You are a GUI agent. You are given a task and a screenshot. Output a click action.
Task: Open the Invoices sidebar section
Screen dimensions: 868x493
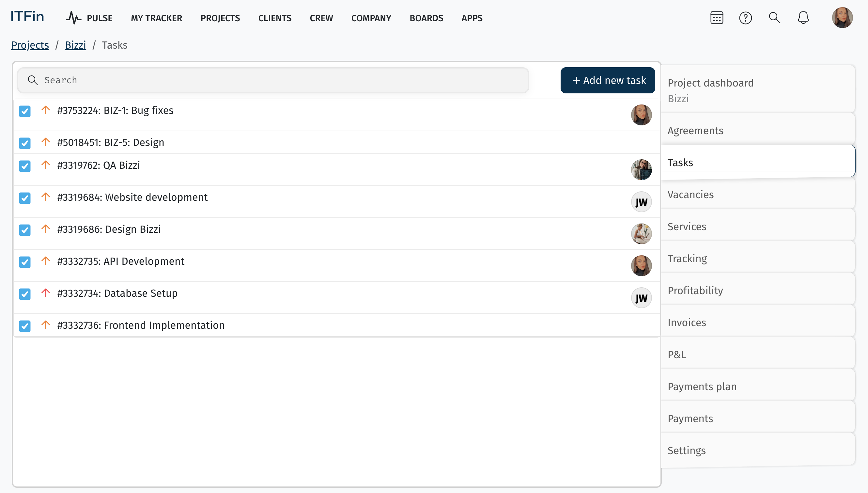click(x=687, y=322)
